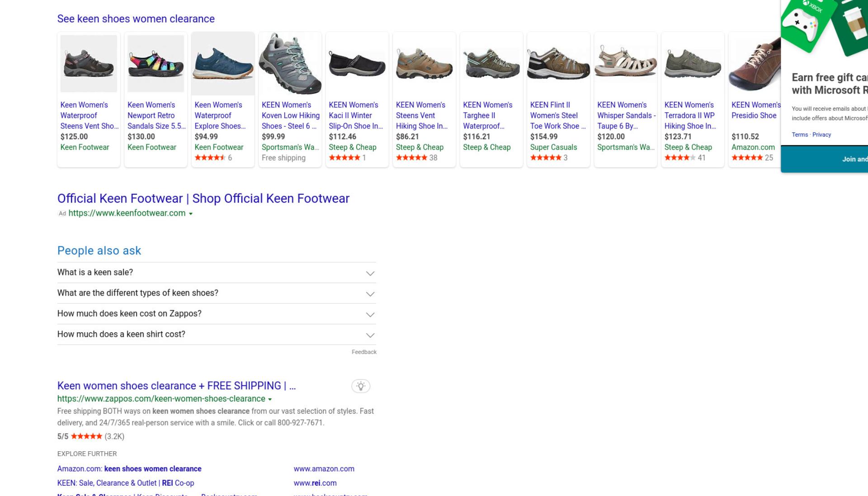
Task: Select the black Kaci II Winter Slip-On image
Action: coord(357,64)
